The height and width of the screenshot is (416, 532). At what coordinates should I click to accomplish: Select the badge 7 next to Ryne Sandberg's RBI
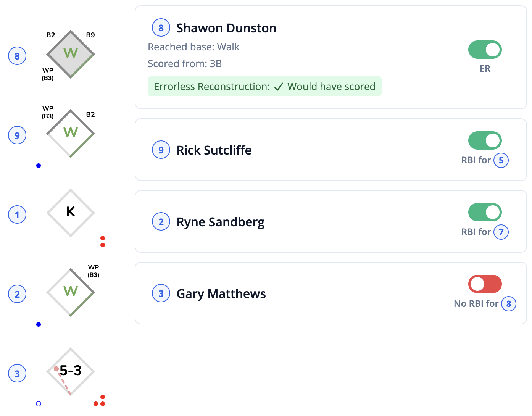pyautogui.click(x=501, y=232)
